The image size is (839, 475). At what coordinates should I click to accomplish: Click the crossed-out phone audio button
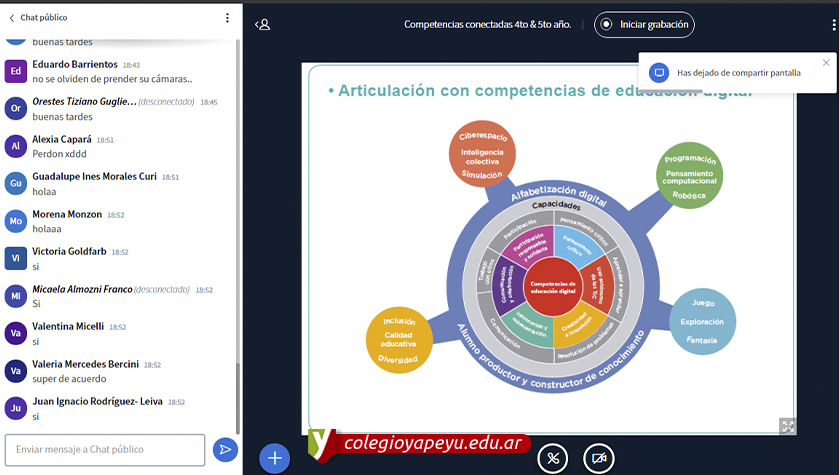[x=553, y=458]
